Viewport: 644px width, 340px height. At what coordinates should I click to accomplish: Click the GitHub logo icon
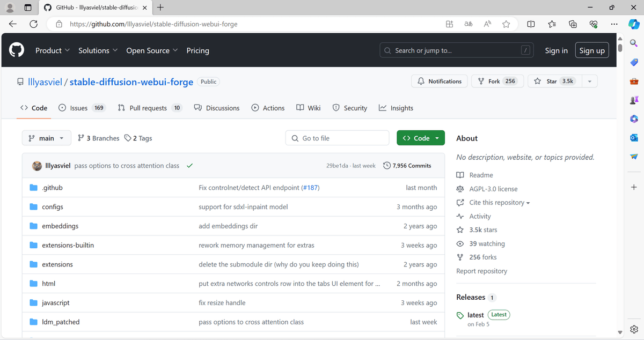[x=17, y=50]
